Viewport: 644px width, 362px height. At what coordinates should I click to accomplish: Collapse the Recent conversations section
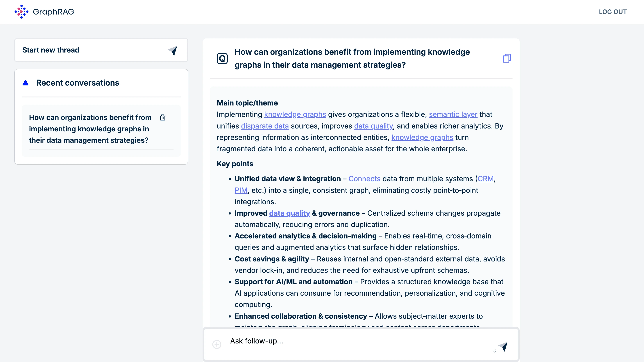coord(25,83)
